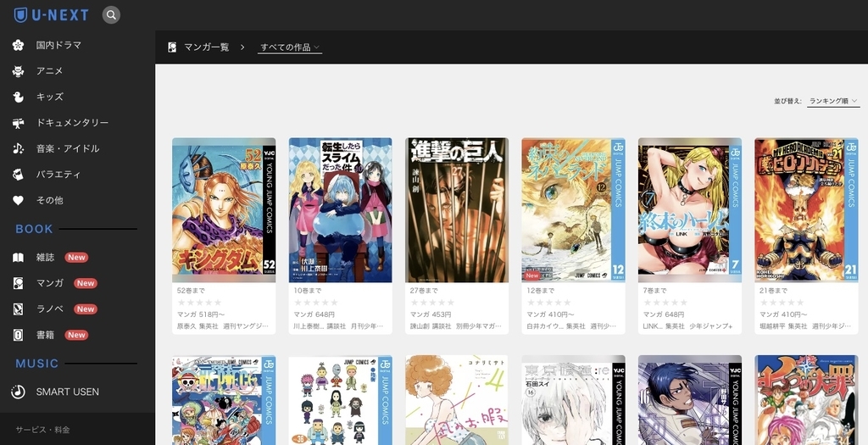This screenshot has width=868, height=445.
Task: Open the ONE PIECE cover thumbnail
Action: [224, 400]
